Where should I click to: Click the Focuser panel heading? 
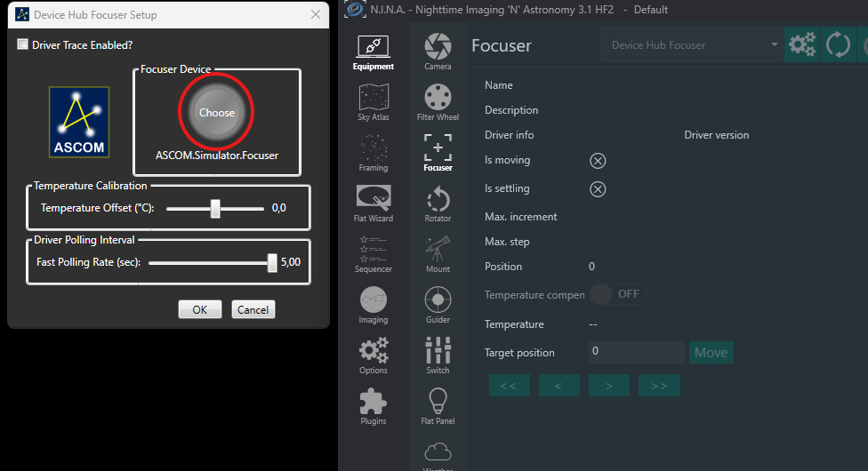point(502,45)
